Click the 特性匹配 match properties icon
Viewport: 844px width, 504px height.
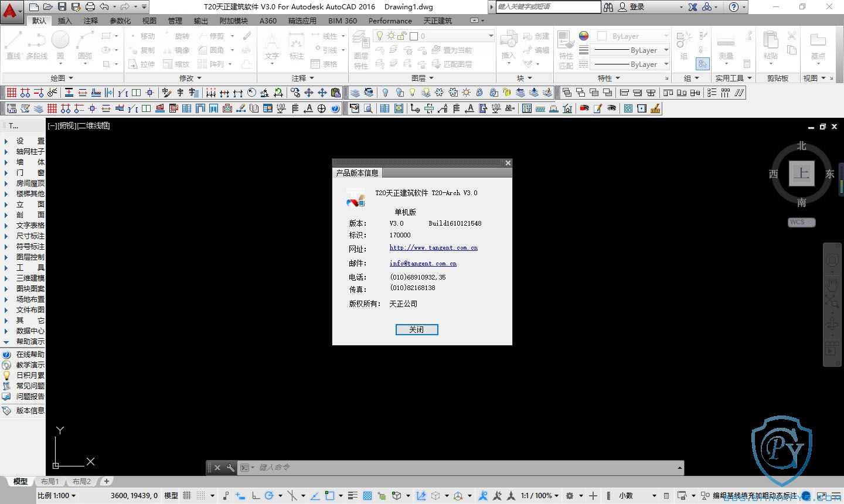coord(566,50)
